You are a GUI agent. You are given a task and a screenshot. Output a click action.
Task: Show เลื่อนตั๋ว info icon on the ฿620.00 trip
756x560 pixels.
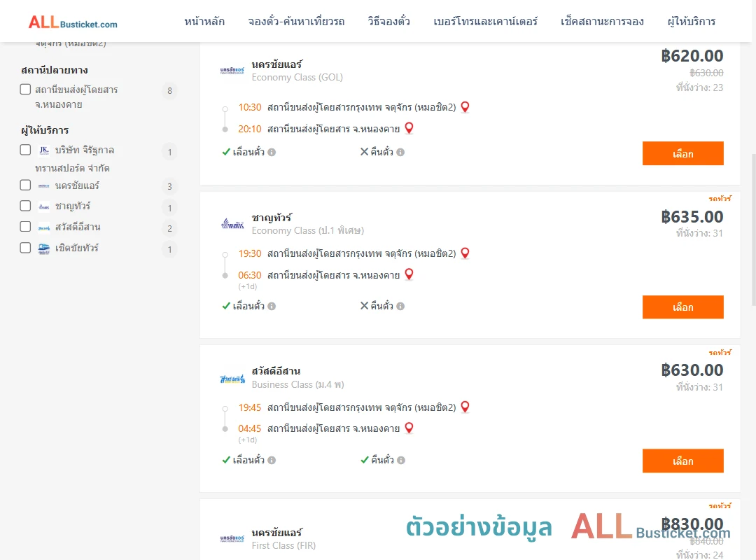(x=272, y=153)
